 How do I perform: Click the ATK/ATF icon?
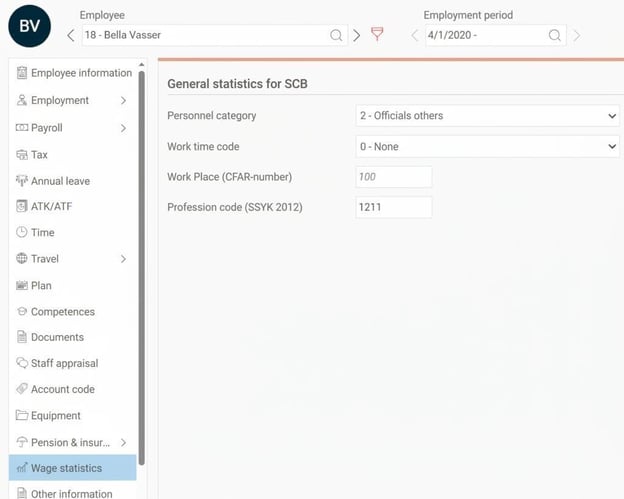(x=22, y=206)
